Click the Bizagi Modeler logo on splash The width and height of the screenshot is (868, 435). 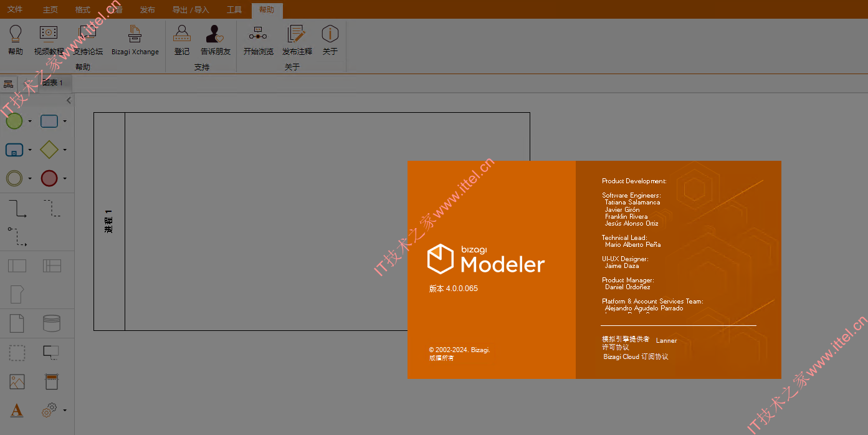486,259
